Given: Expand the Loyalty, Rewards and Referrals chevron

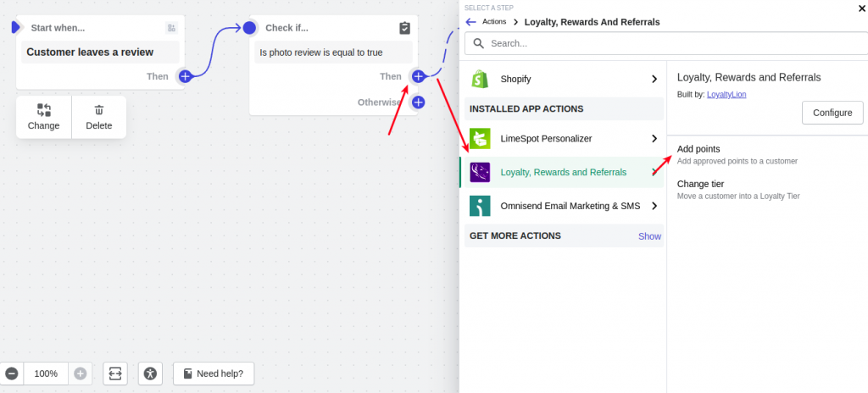Looking at the screenshot, I should click(654, 172).
